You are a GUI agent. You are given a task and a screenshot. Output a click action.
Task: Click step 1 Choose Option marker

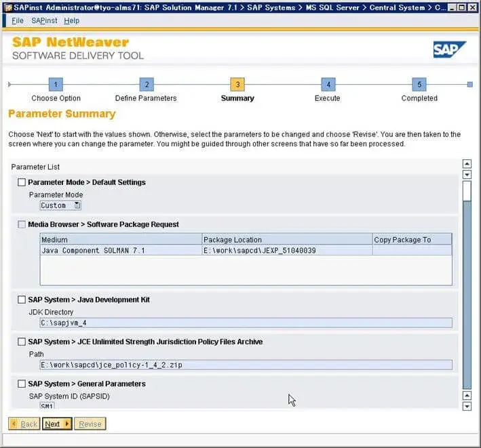coord(56,84)
